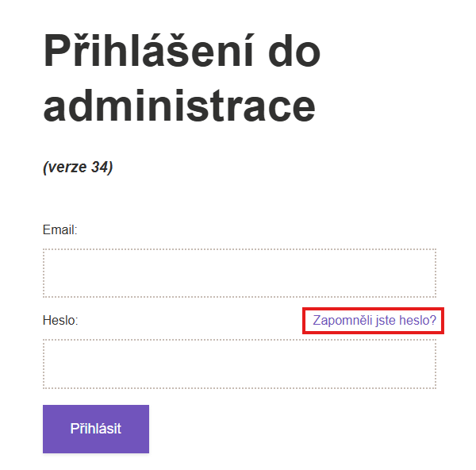Click the italic version number line
This screenshot has height=470, width=476.
pos(77,168)
